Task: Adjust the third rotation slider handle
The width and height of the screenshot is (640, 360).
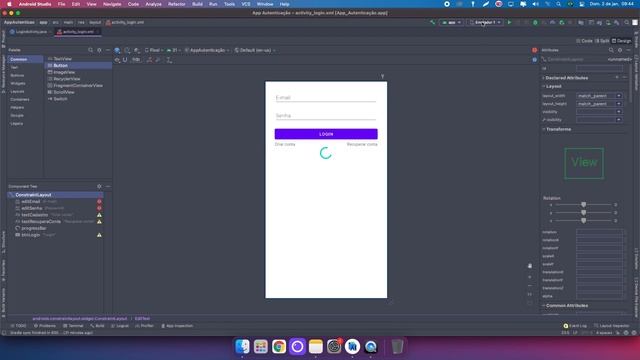Action: click(x=583, y=220)
